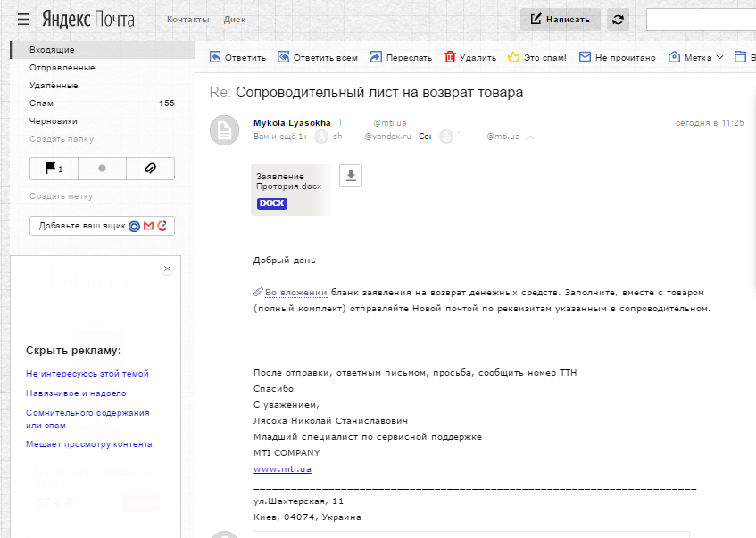Open the Спам folder
756x538 pixels.
(42, 103)
